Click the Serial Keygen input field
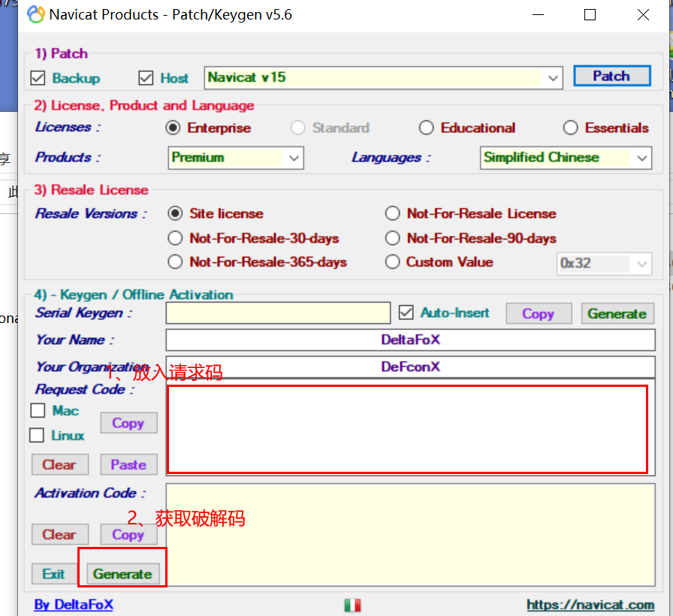This screenshot has width=673, height=616. coord(278,313)
